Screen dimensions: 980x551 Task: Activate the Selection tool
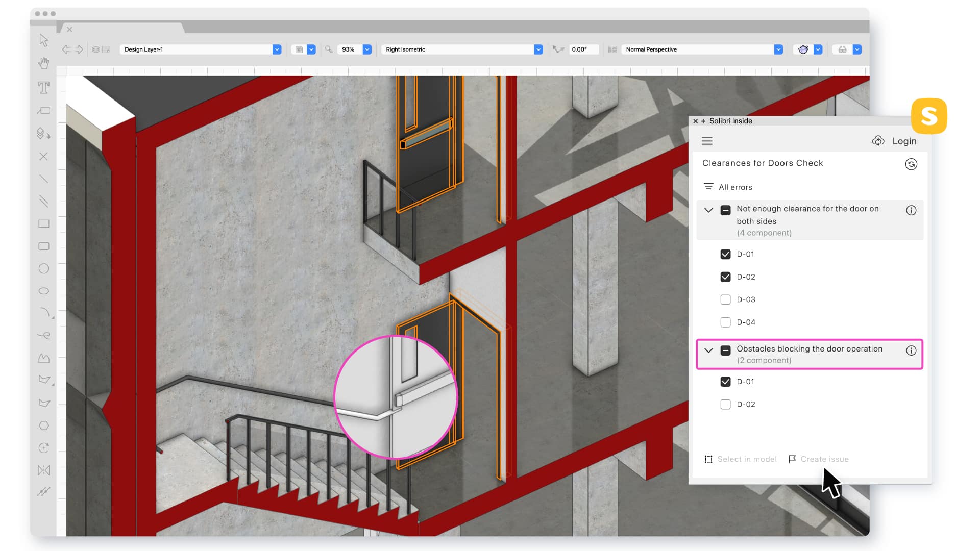(x=44, y=39)
